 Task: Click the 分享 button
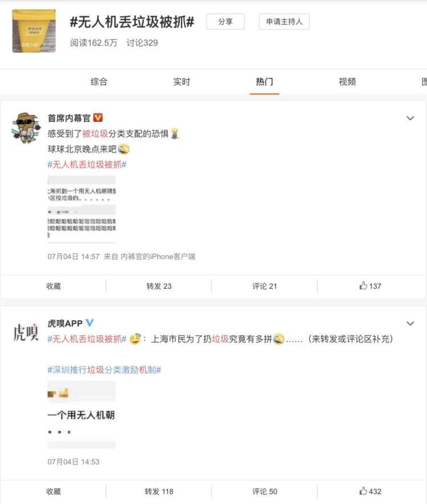(225, 22)
